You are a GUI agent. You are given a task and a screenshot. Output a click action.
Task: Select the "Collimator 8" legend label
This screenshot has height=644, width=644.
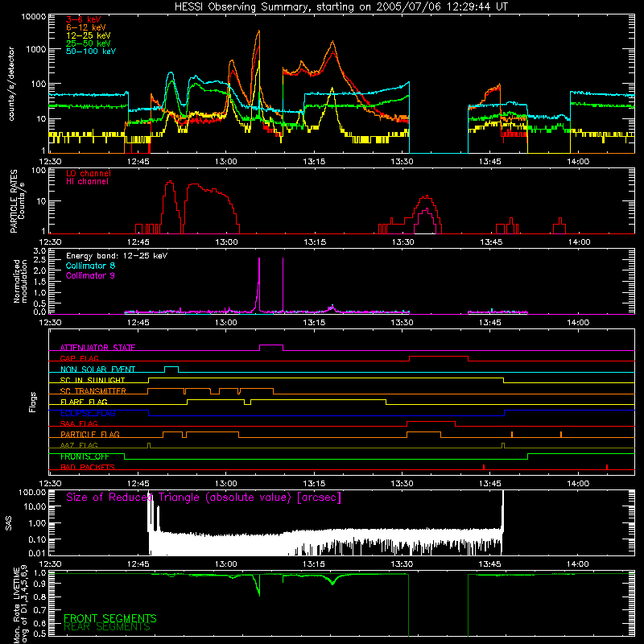pyautogui.click(x=90, y=266)
